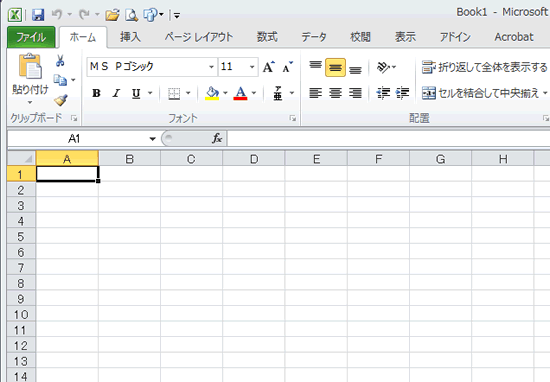This screenshot has height=382, width=550.
Task: Click the Format Painter brush icon
Action: pos(61,100)
